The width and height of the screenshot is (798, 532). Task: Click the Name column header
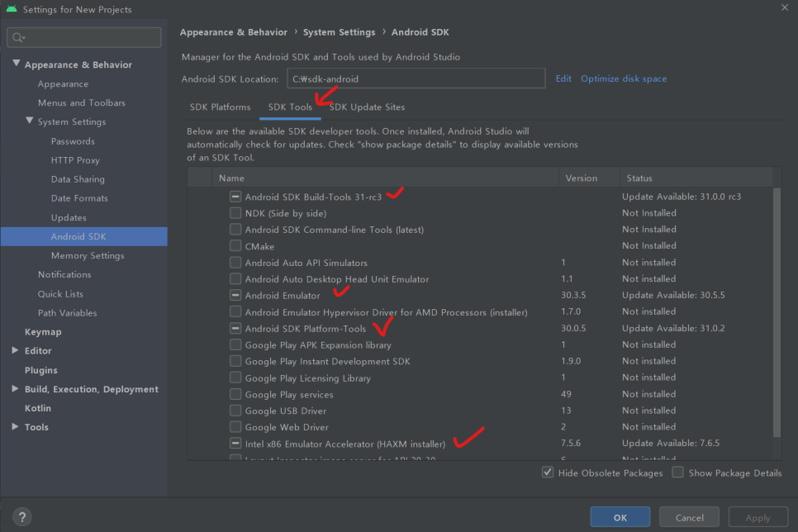(x=385, y=178)
